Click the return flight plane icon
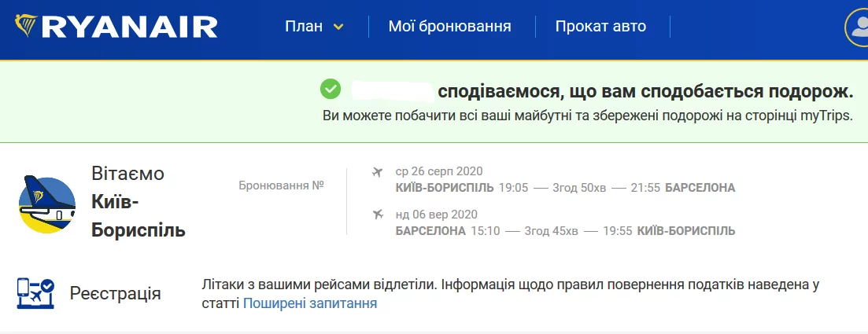The width and height of the screenshot is (868, 334). [x=378, y=215]
